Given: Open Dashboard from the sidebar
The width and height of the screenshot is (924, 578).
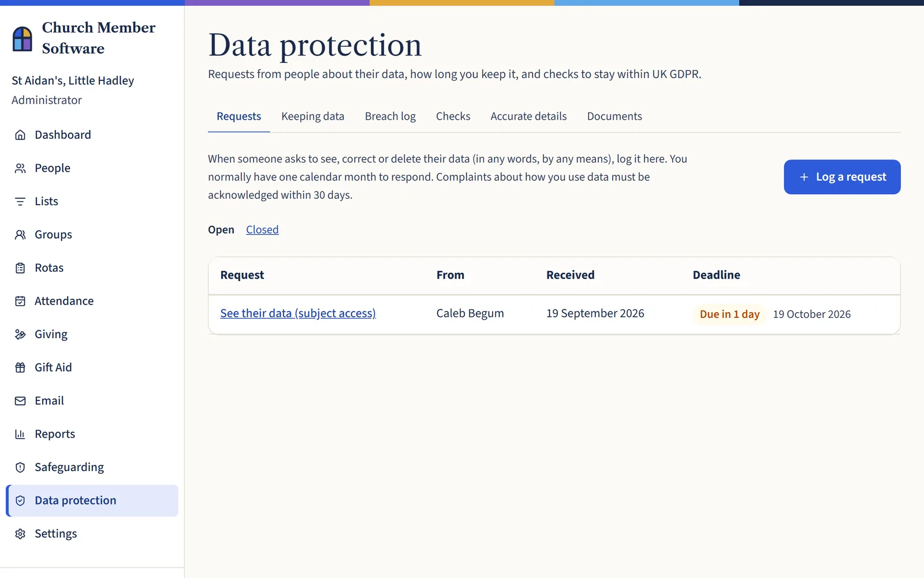Looking at the screenshot, I should tap(92, 135).
